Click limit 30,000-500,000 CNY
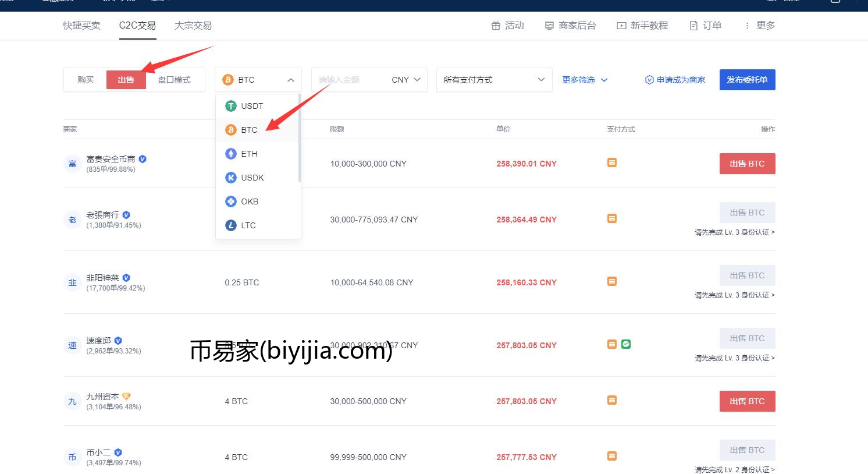The width and height of the screenshot is (868, 474). pos(368,401)
